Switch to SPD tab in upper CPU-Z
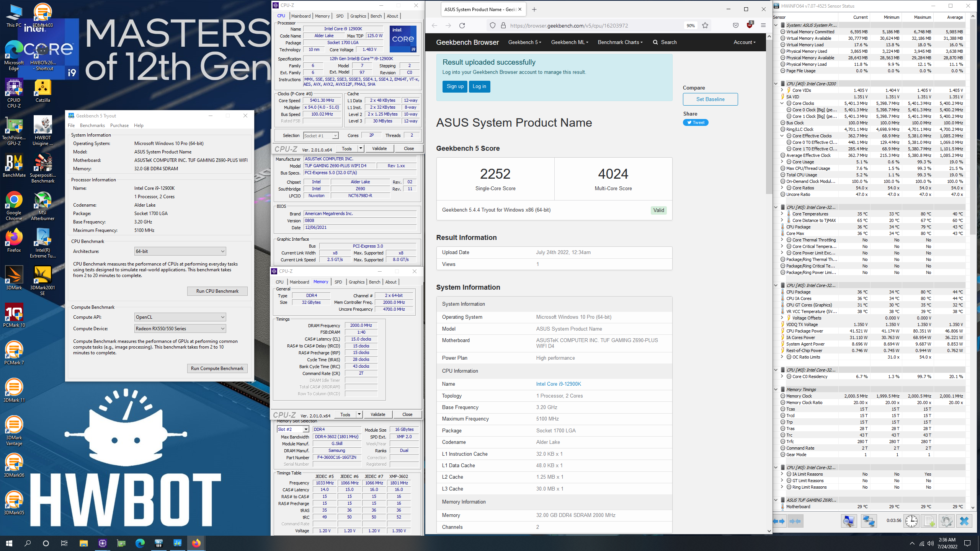This screenshot has width=980, height=551. (x=340, y=16)
